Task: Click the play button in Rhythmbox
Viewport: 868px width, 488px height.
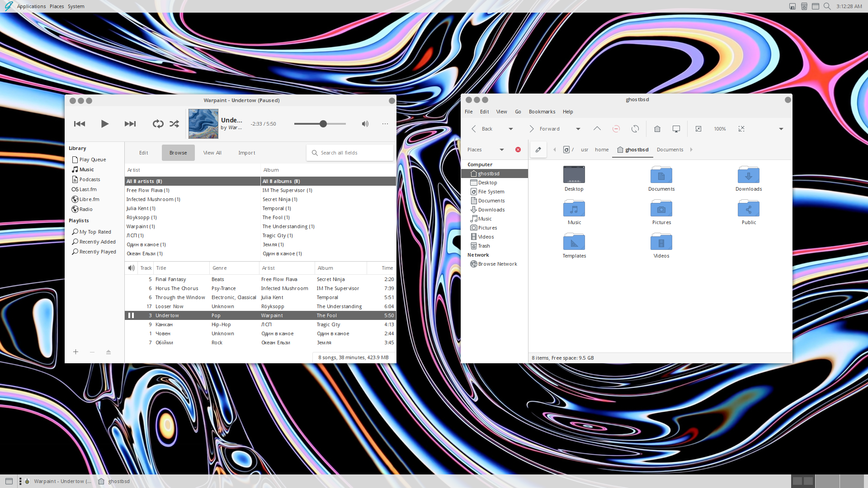Action: [x=104, y=124]
